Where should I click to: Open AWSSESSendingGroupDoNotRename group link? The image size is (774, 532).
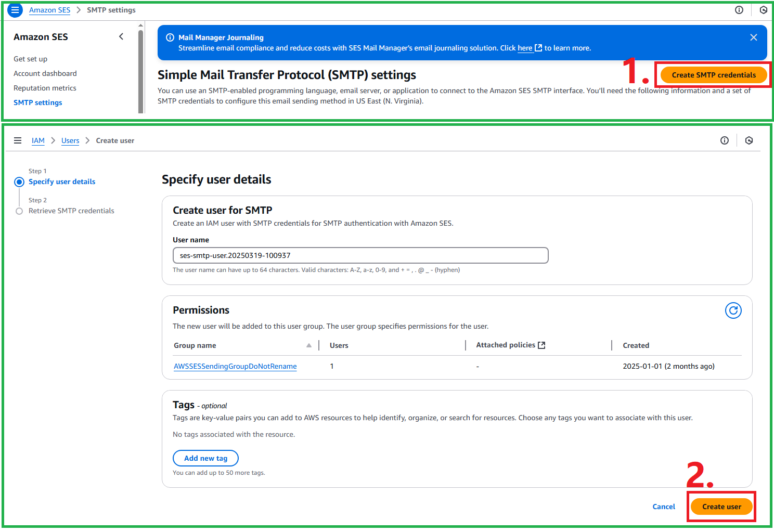235,366
